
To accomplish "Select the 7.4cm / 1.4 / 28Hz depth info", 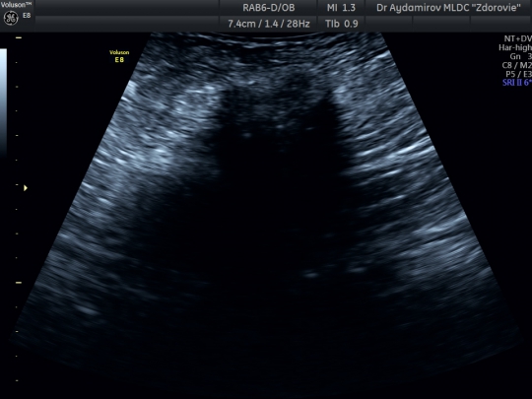I will pyautogui.click(x=269, y=24).
